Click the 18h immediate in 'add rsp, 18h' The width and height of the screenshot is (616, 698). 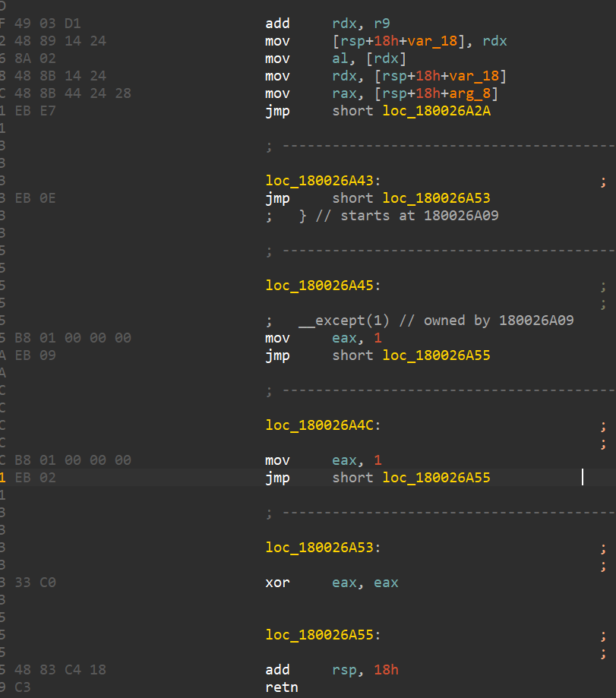coord(386,669)
